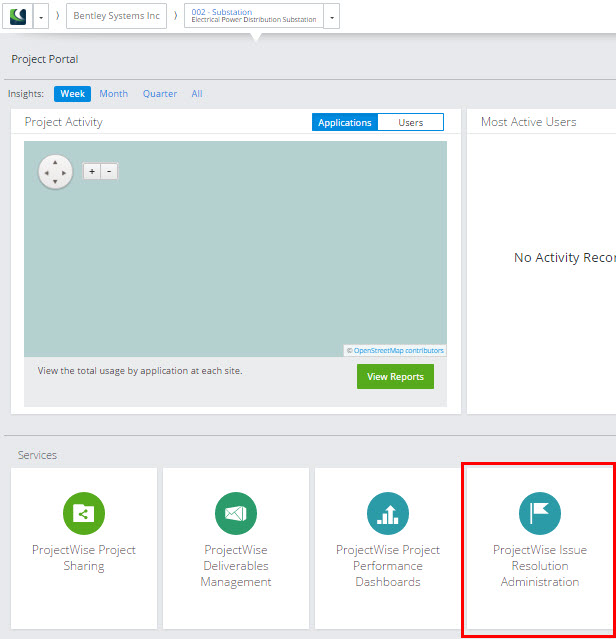Open ProjectWise Issue Resolution Administration flag icon
Image resolution: width=616 pixels, height=639 pixels.
point(540,513)
